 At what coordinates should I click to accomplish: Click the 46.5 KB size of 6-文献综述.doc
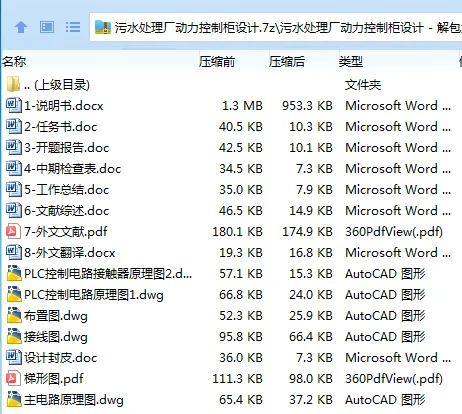(x=241, y=211)
